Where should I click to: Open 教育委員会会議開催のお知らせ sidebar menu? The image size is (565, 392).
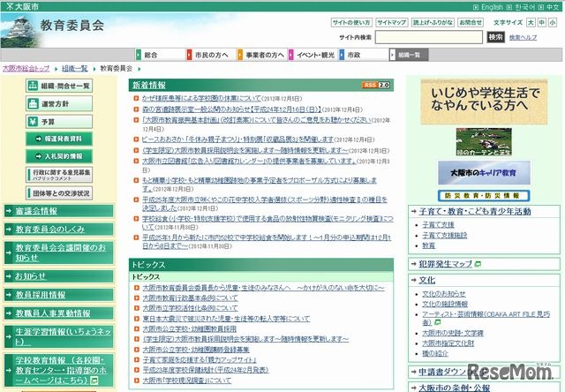(61, 253)
